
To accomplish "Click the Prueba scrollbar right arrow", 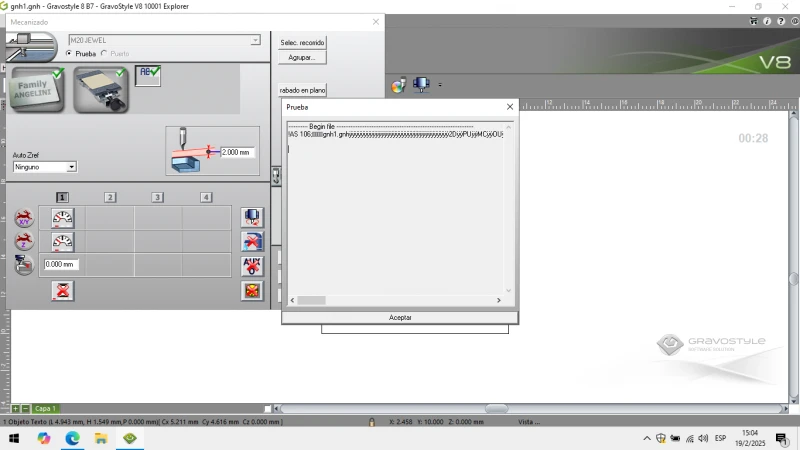I will tap(498, 301).
